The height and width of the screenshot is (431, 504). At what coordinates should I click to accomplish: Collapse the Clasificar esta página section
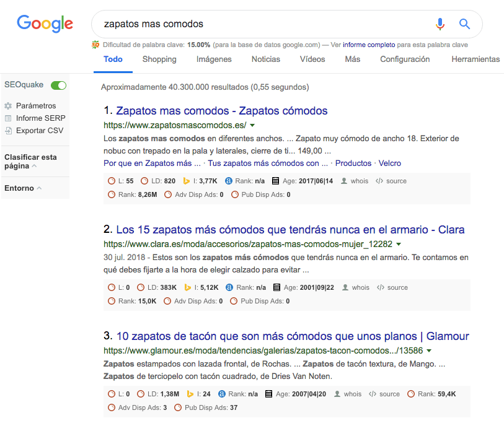pyautogui.click(x=34, y=166)
